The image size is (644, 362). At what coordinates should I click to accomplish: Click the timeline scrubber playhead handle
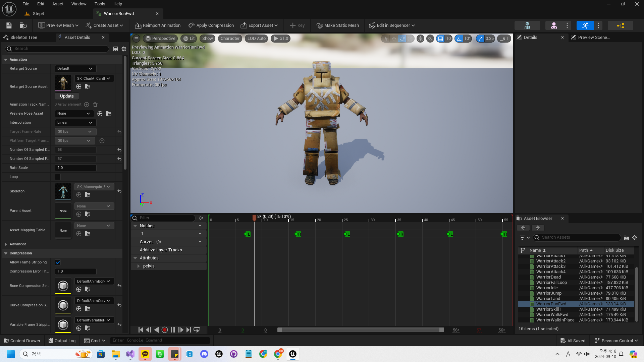(x=254, y=218)
